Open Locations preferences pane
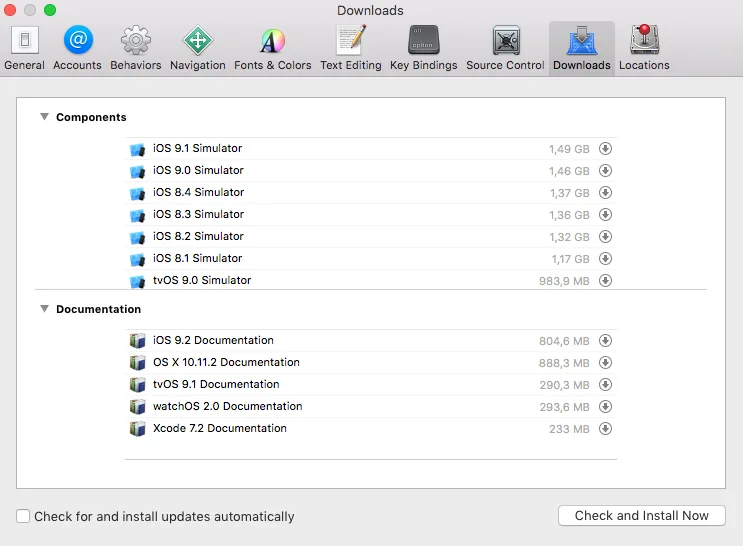 [x=644, y=48]
